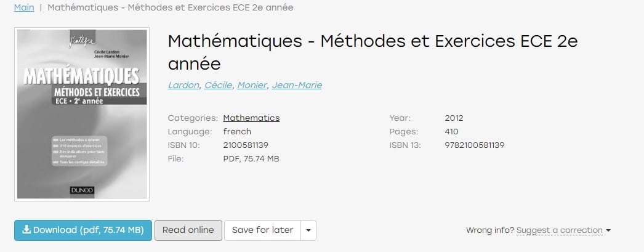Viewport: 644px width, 252px height.
Task: Open author link Lardon
Action: [x=183, y=85]
